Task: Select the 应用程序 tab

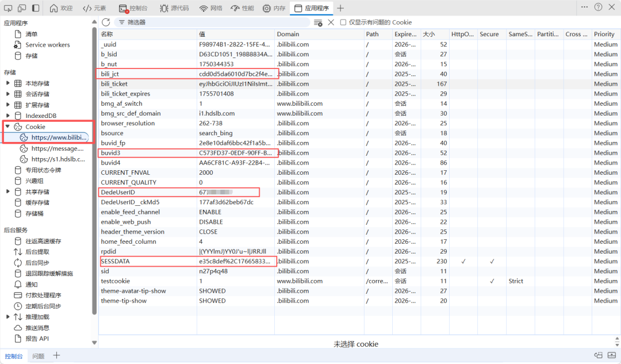Action: 312,8
